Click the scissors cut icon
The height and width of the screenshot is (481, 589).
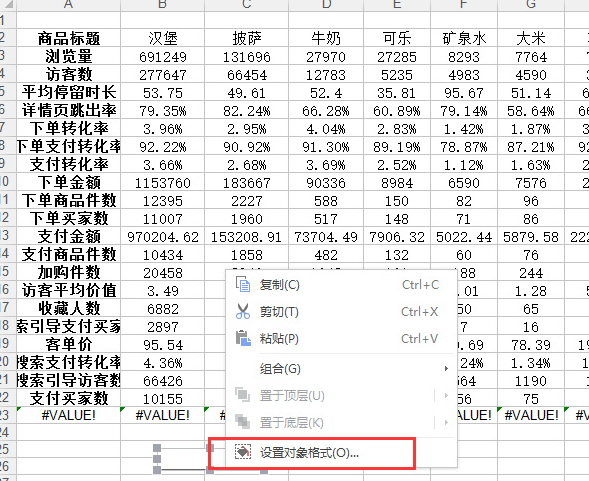[243, 312]
